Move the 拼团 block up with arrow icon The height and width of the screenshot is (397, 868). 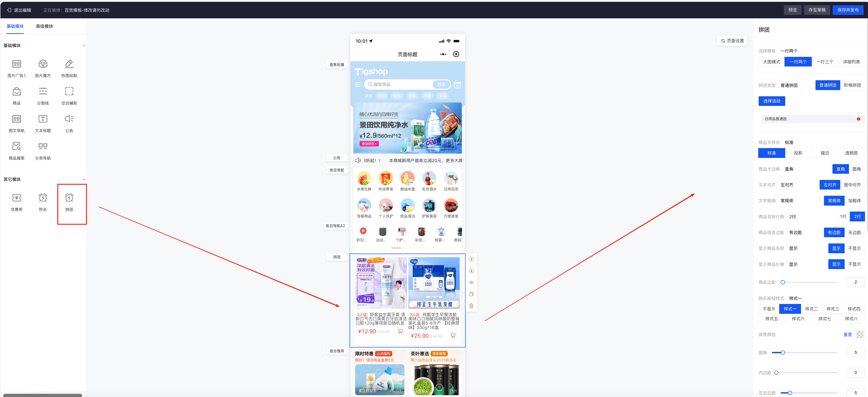(471, 259)
